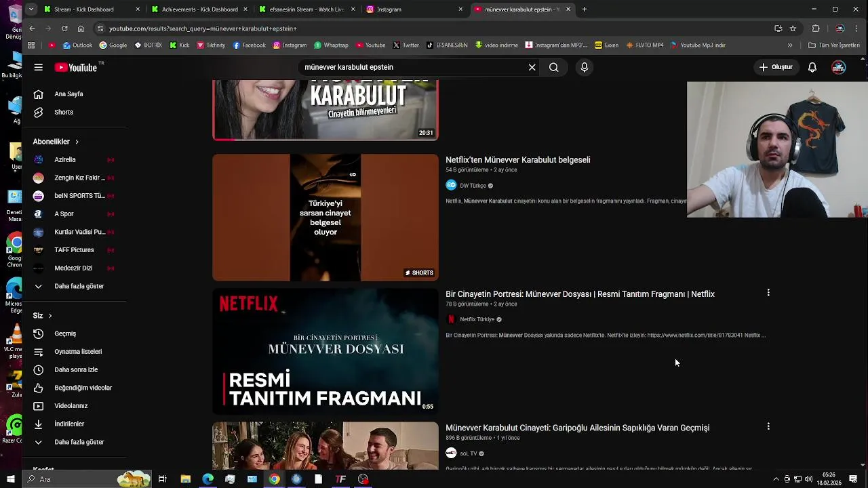Screen dimensions: 868x488
Task: Open Shorts in the sidebar
Action: [64, 112]
